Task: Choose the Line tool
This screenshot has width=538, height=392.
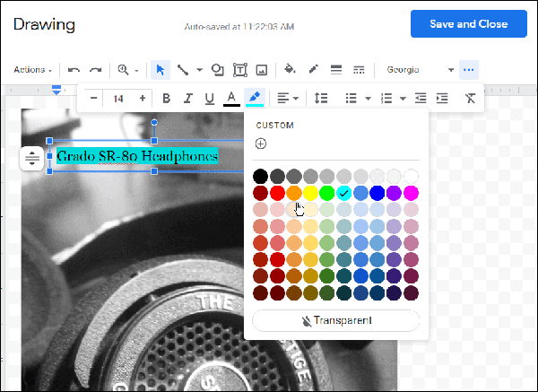Action: [183, 70]
